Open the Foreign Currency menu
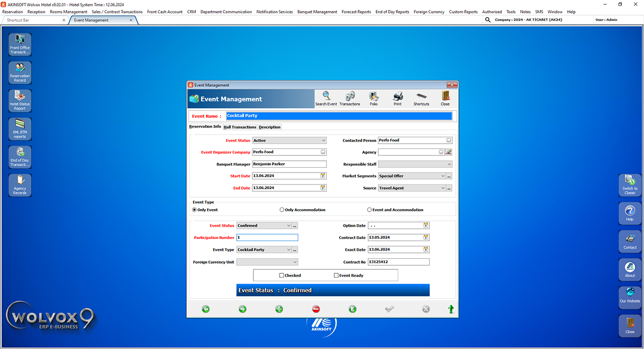The height and width of the screenshot is (350, 644). [429, 12]
